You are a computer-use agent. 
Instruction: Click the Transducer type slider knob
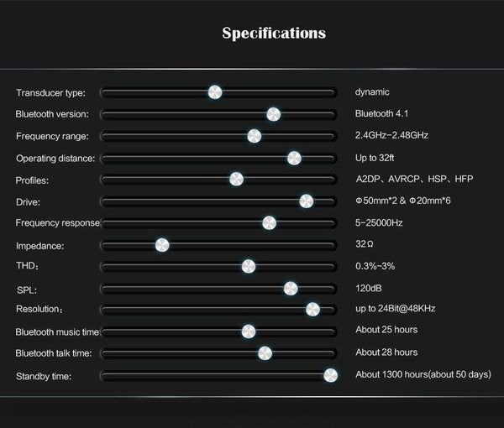click(215, 92)
